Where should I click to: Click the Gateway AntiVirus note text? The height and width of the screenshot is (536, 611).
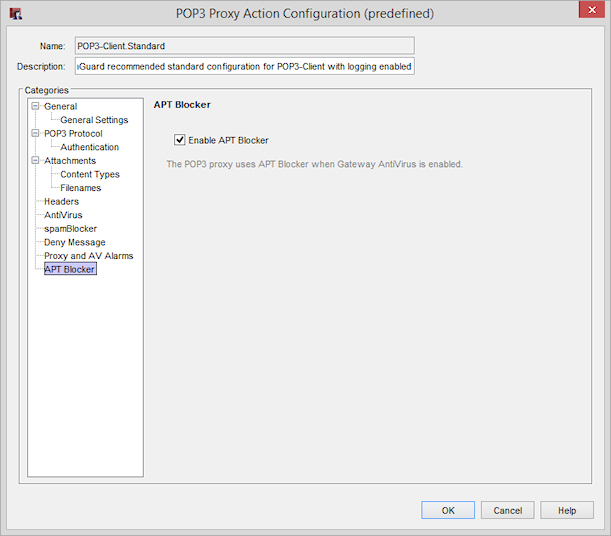point(314,164)
